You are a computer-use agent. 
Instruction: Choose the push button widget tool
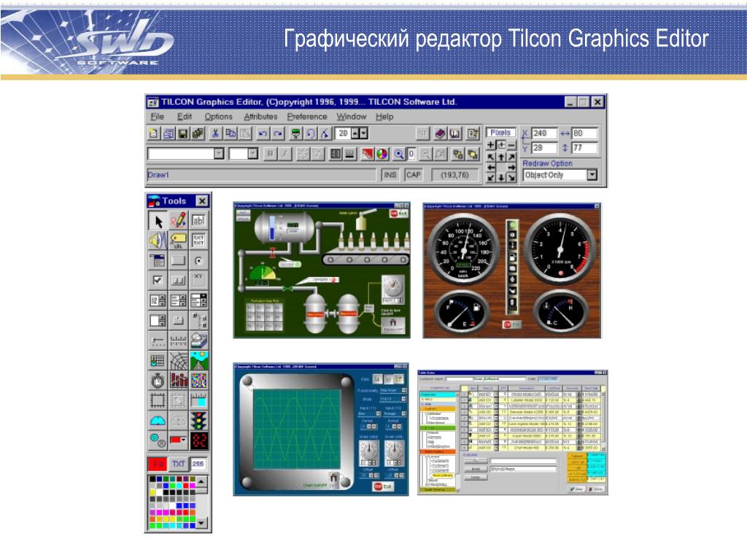[x=178, y=260]
